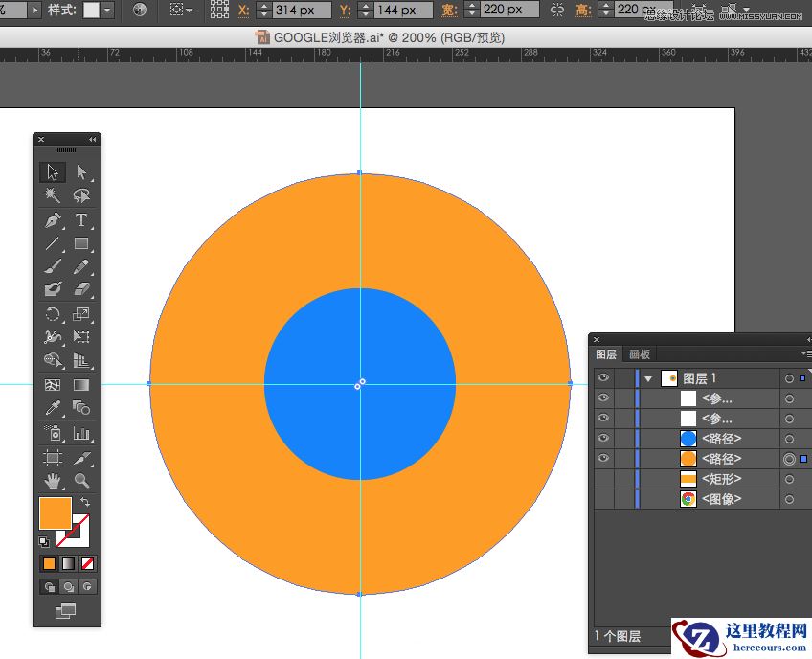Choose the Type tool
Screen dimensions: 812x659
[x=82, y=218]
